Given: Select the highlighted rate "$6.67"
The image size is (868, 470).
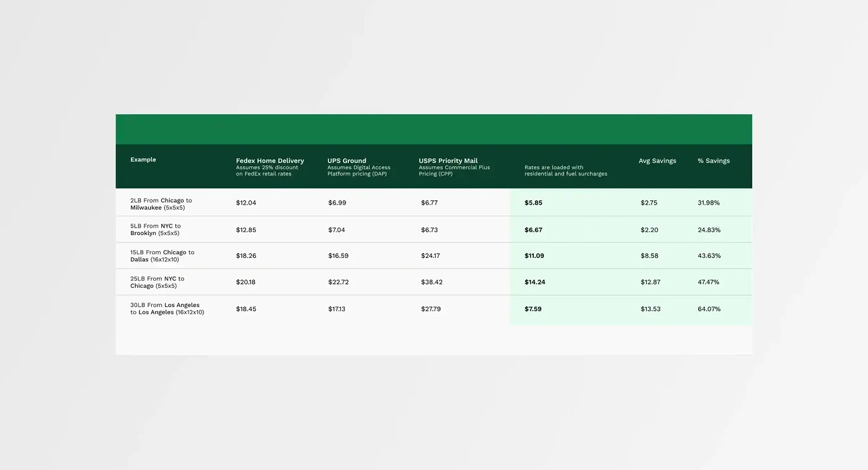Looking at the screenshot, I should pyautogui.click(x=533, y=230).
